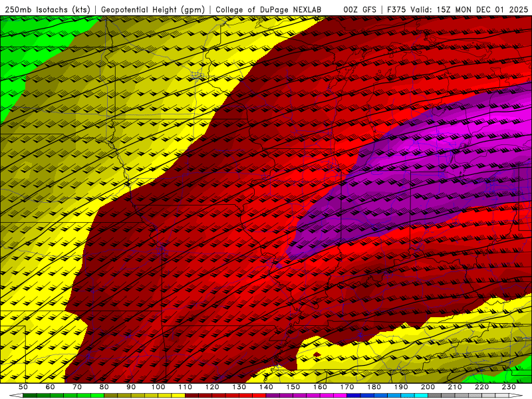Click the "190" color scale label

point(401,387)
